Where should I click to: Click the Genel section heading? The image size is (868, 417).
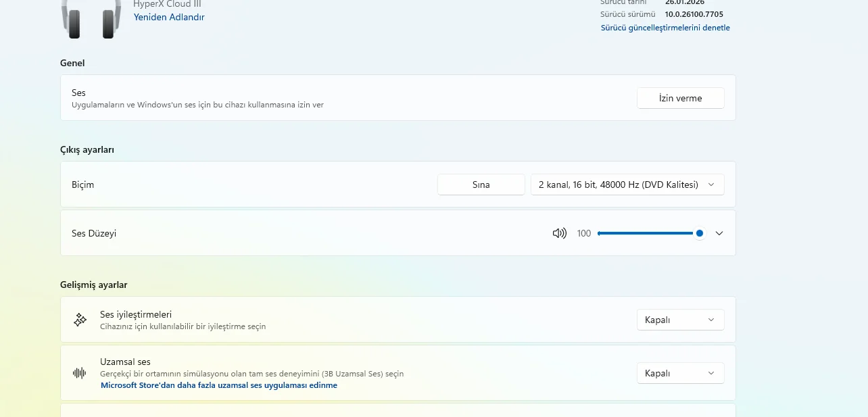coord(72,63)
